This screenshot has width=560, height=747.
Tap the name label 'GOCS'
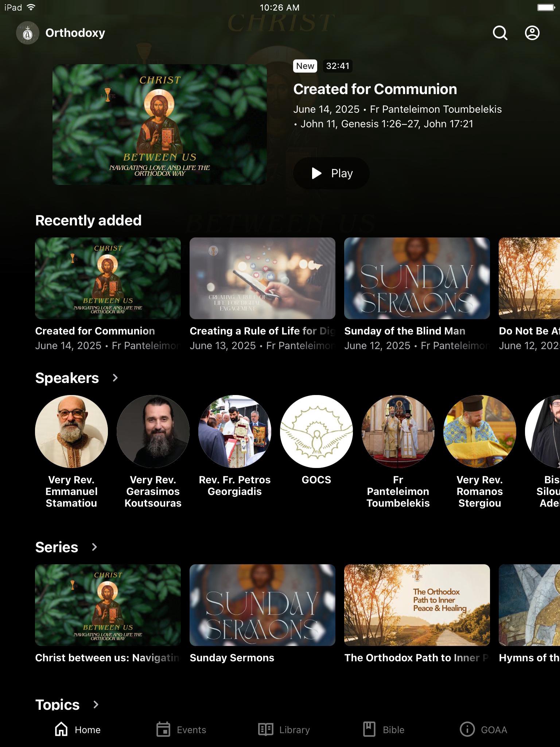[316, 480]
